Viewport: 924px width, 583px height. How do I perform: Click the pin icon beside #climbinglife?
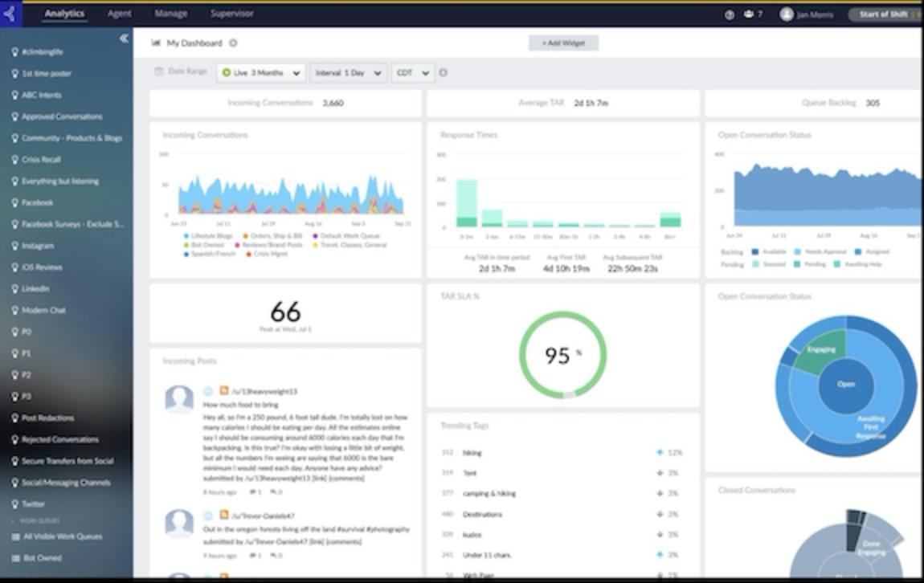click(14, 52)
